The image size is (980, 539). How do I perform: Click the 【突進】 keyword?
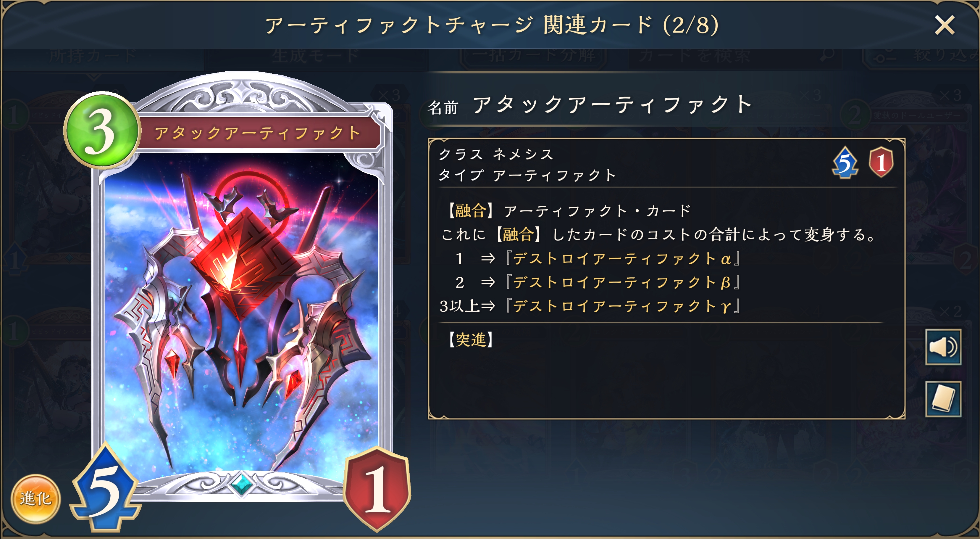point(471,340)
